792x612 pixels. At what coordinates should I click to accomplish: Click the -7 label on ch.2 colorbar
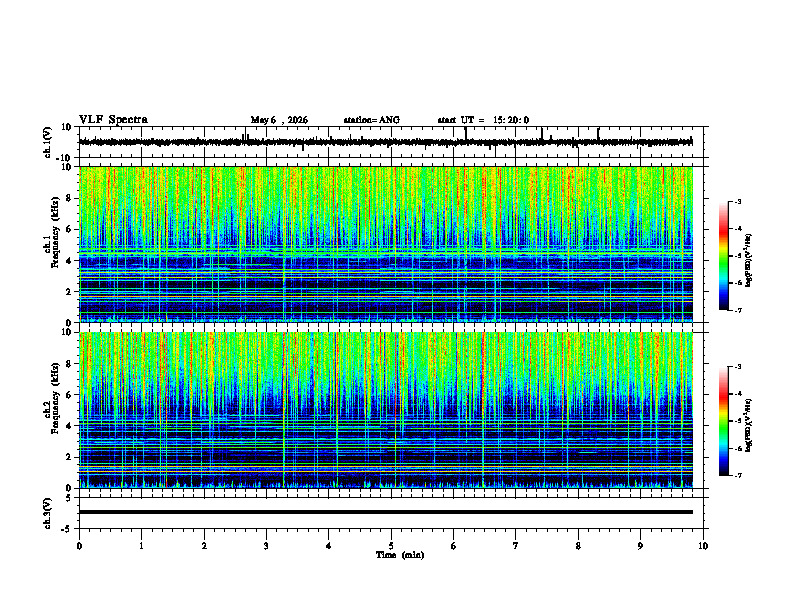(x=738, y=475)
